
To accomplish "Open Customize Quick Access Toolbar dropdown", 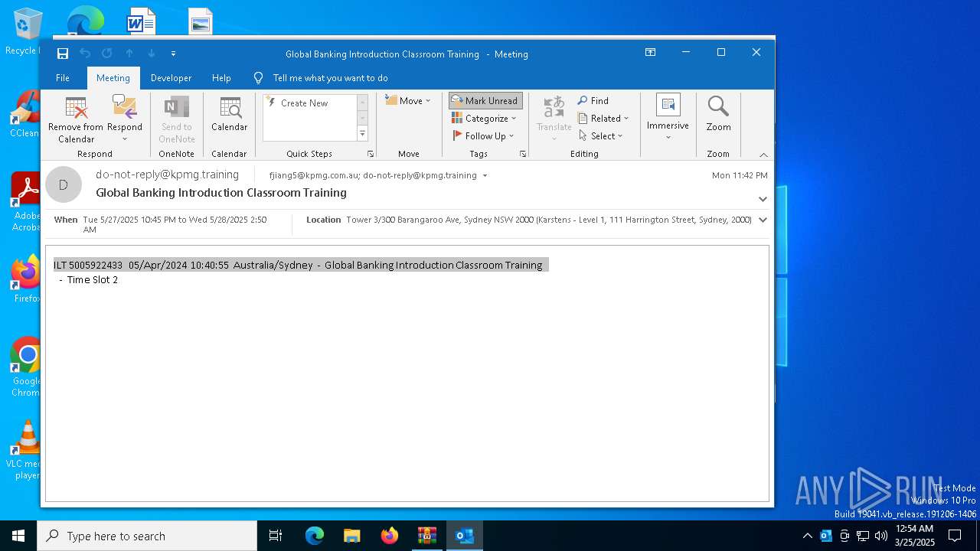I will click(x=174, y=54).
